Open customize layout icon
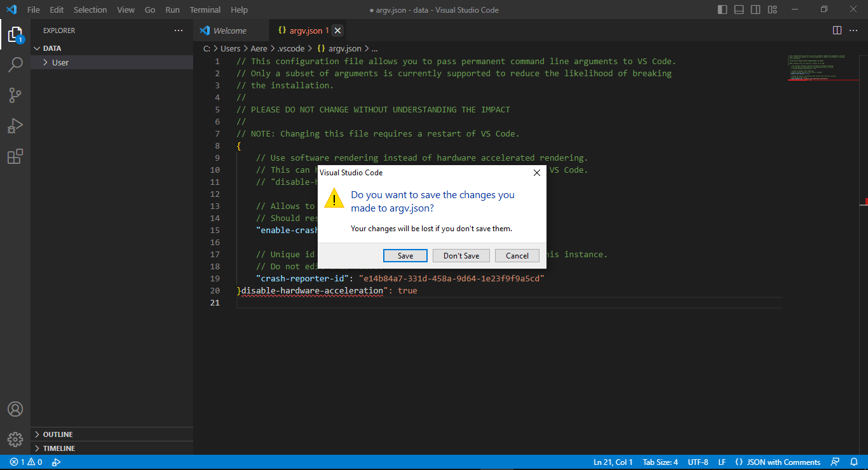This screenshot has height=470, width=868. coord(772,10)
